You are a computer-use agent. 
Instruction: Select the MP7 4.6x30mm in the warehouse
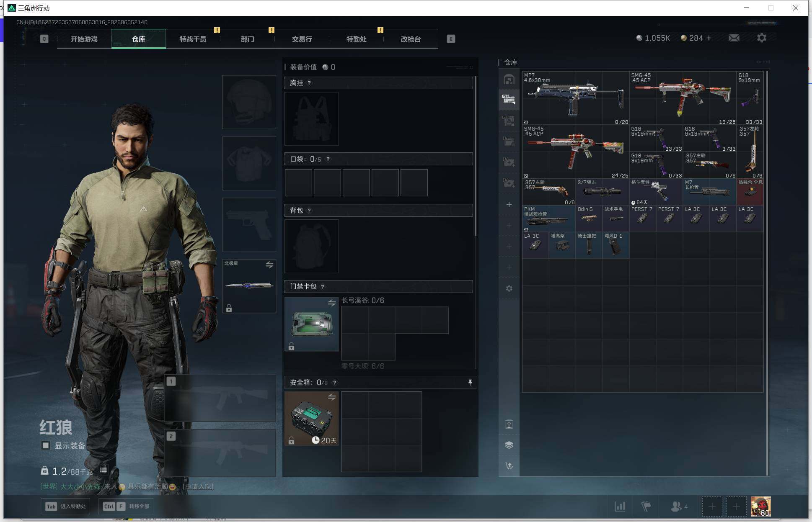coord(576,98)
